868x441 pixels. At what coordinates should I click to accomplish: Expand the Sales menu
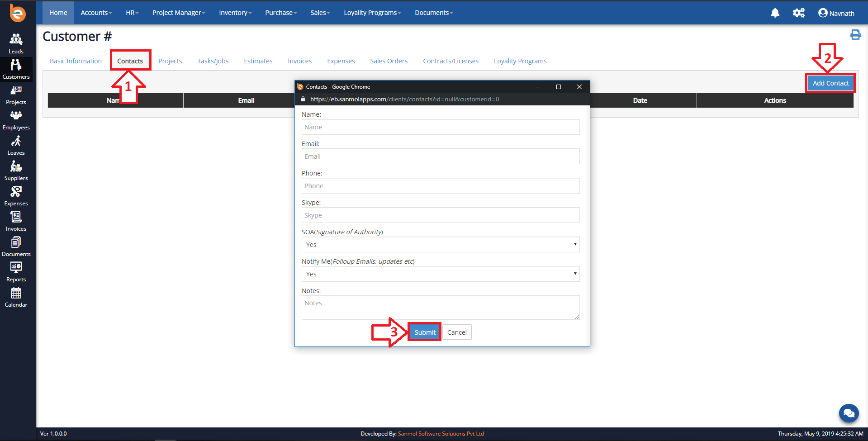[x=320, y=13]
